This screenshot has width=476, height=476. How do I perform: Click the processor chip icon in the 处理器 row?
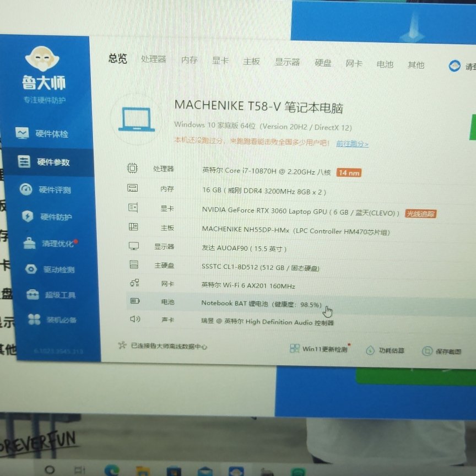(x=132, y=168)
